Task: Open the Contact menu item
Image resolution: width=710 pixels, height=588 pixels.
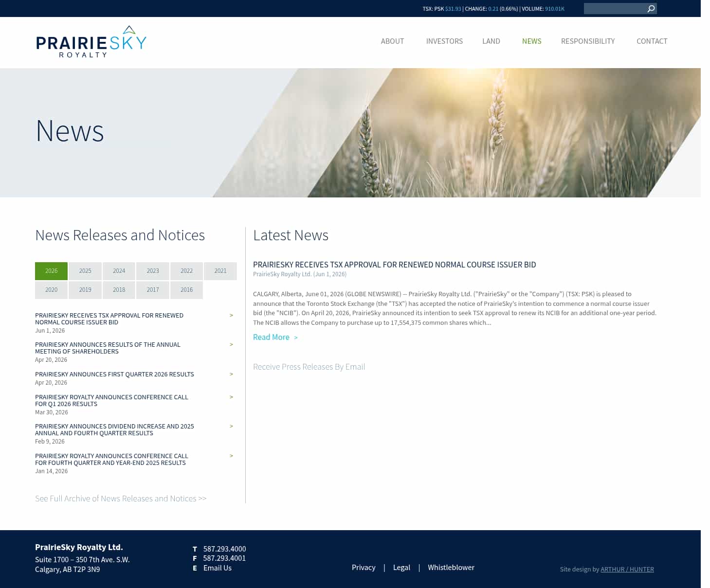Action: click(x=652, y=41)
